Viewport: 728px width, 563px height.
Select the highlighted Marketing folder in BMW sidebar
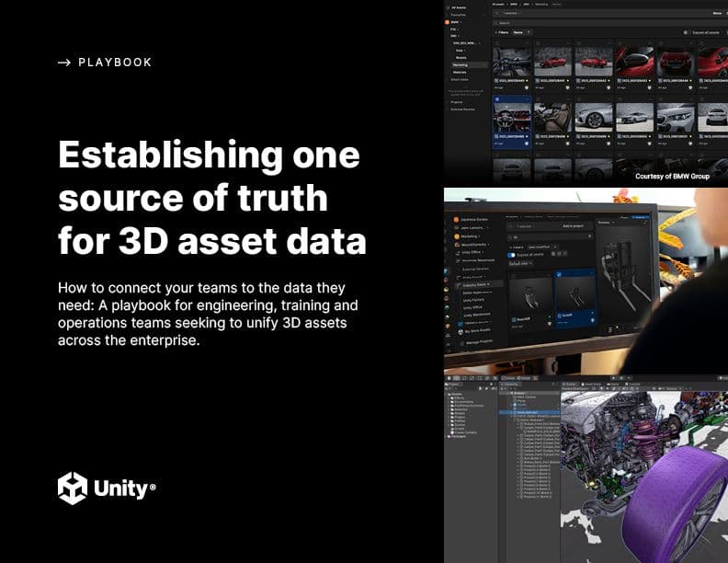point(469,65)
